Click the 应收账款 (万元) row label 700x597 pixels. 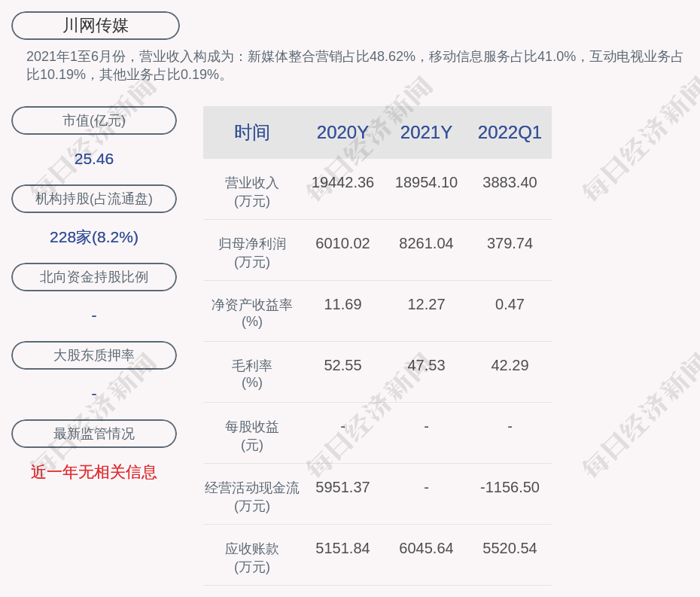(x=252, y=558)
